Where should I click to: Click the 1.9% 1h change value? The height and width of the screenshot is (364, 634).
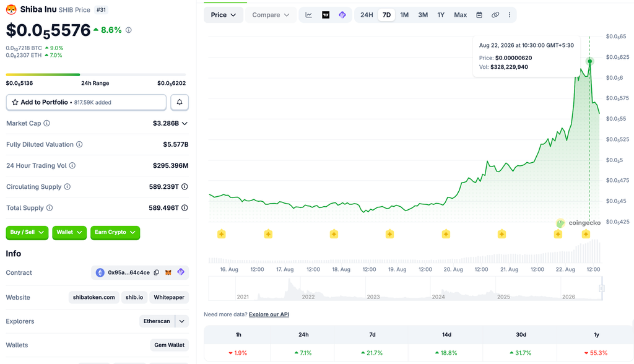tap(238, 353)
